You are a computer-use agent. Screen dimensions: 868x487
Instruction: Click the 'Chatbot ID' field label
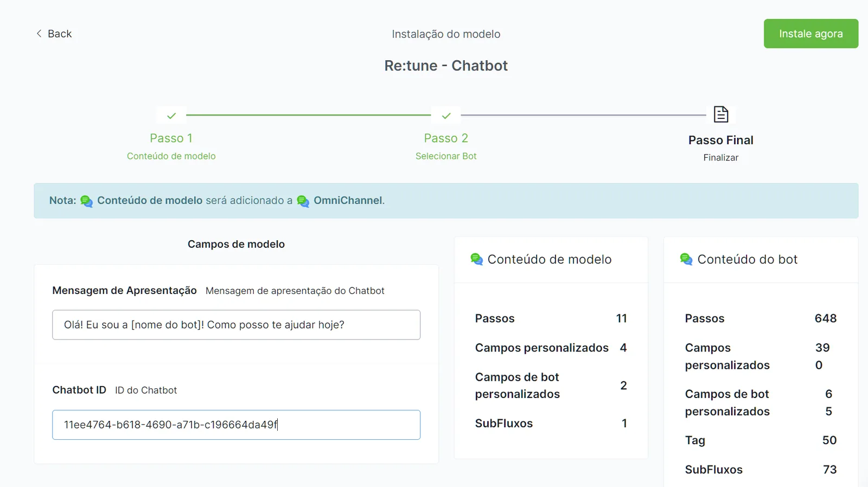click(x=79, y=390)
